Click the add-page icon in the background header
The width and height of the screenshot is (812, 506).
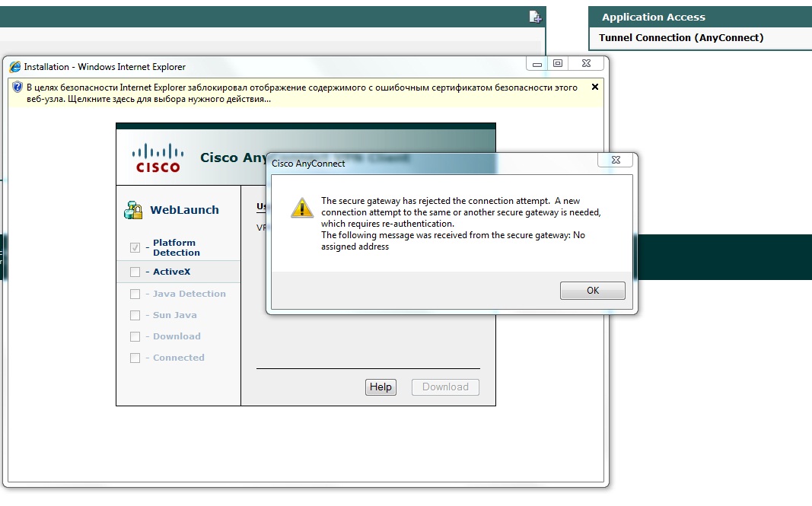point(535,17)
